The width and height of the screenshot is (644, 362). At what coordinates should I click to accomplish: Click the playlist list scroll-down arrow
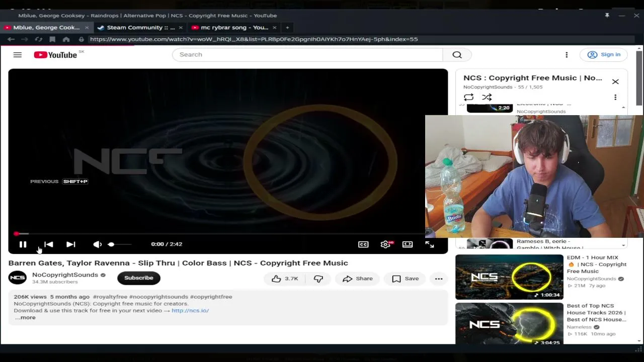tap(623, 245)
